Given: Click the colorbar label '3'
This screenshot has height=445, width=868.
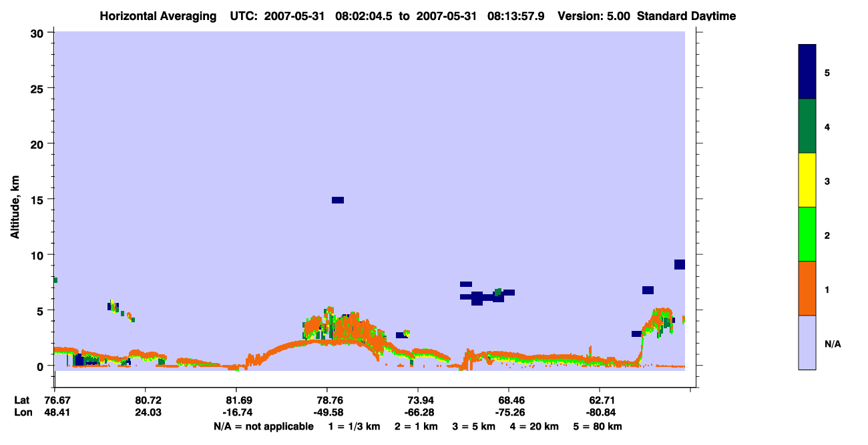Looking at the screenshot, I should (x=827, y=181).
